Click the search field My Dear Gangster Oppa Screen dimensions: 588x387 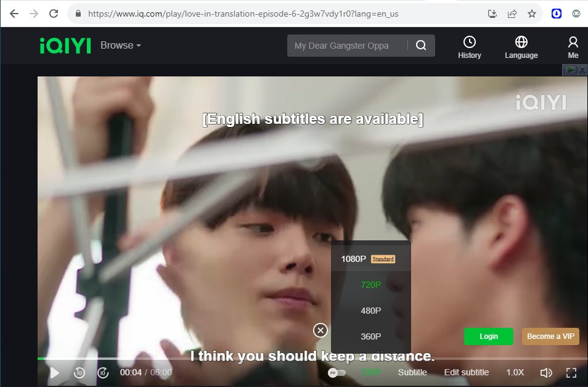click(x=347, y=46)
